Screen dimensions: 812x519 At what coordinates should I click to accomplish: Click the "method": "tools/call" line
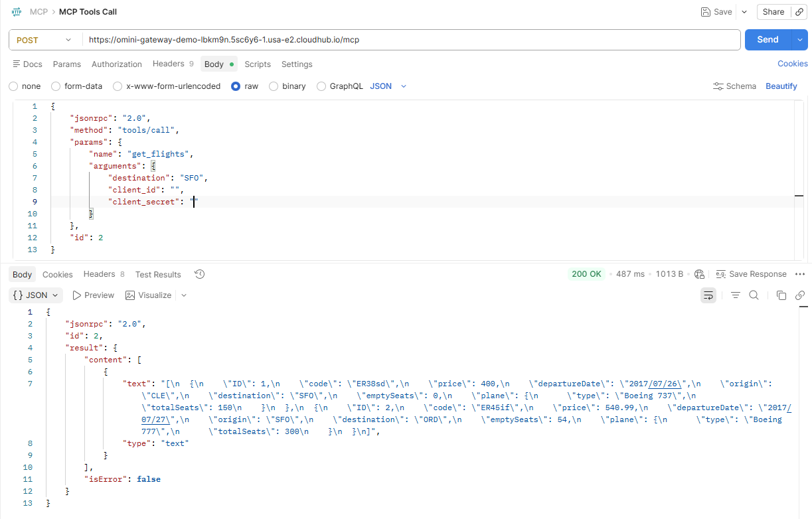pyautogui.click(x=125, y=130)
